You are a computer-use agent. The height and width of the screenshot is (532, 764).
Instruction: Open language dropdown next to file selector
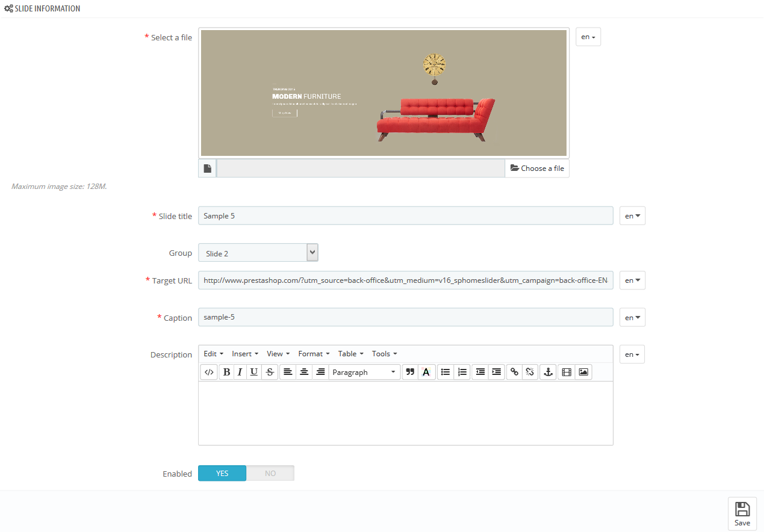[588, 37]
